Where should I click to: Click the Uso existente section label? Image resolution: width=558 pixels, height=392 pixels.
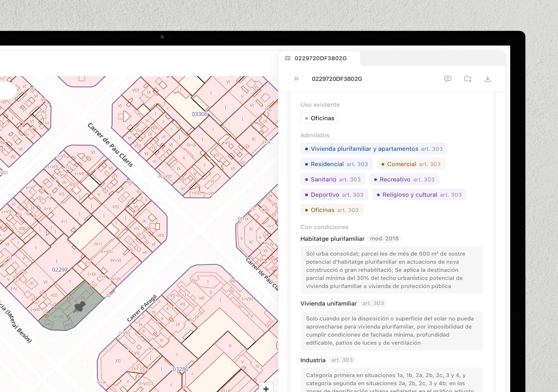coord(320,105)
